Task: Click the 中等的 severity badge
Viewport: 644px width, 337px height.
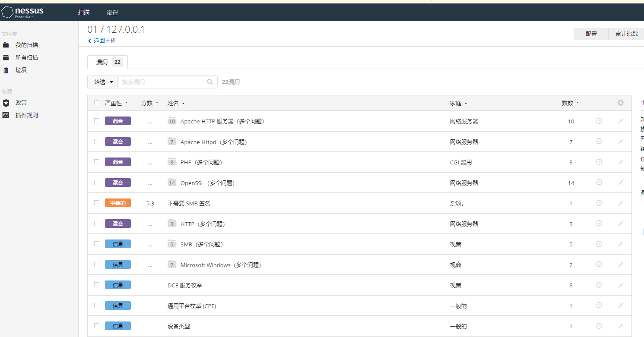Action: [x=118, y=203]
